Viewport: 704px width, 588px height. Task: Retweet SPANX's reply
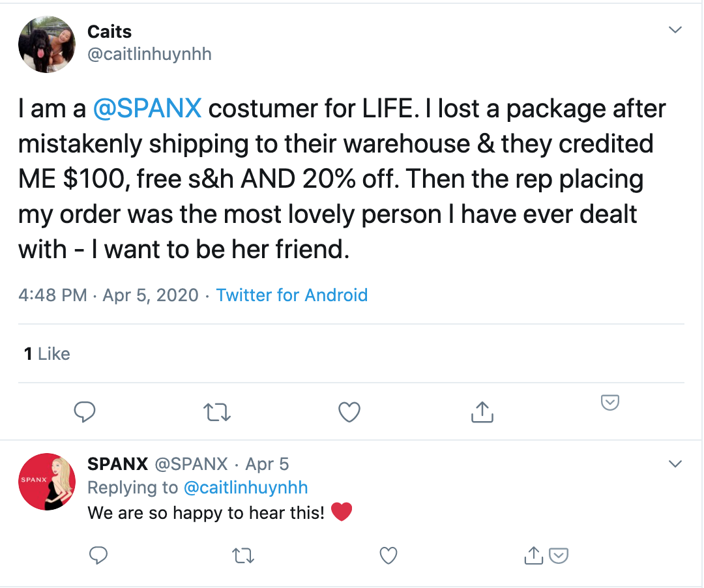point(243,555)
